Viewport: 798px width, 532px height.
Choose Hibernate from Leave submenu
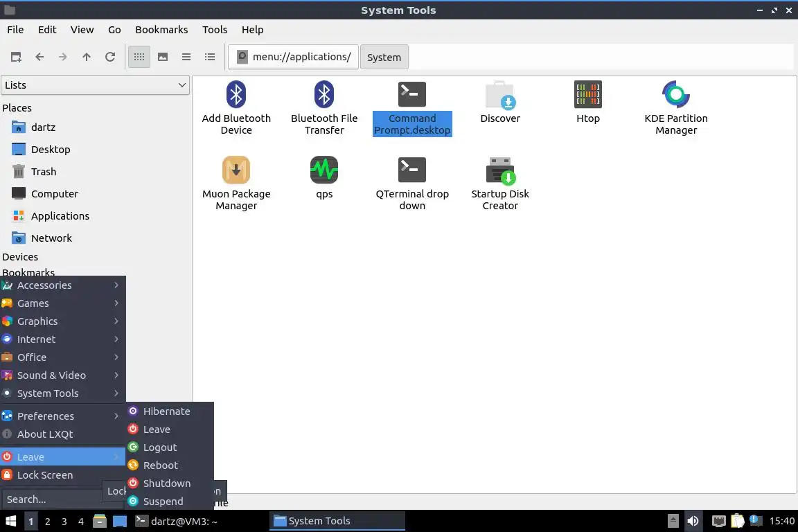tap(170, 411)
